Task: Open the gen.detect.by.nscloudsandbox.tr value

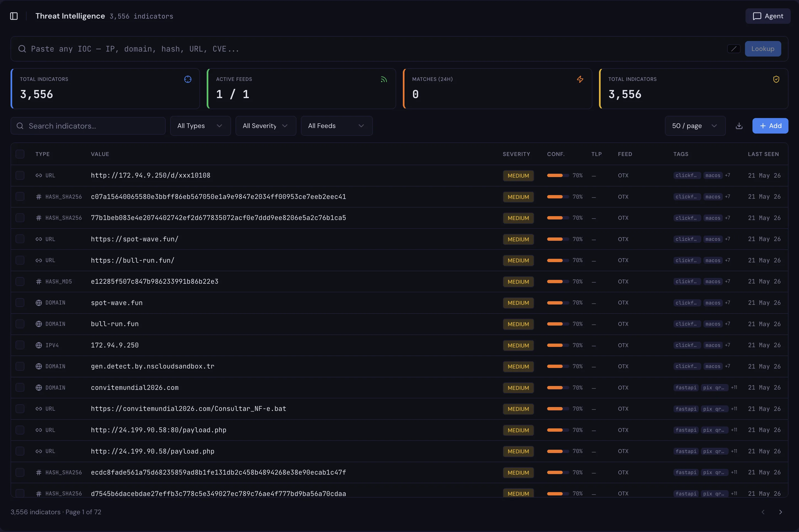Action: tap(152, 366)
